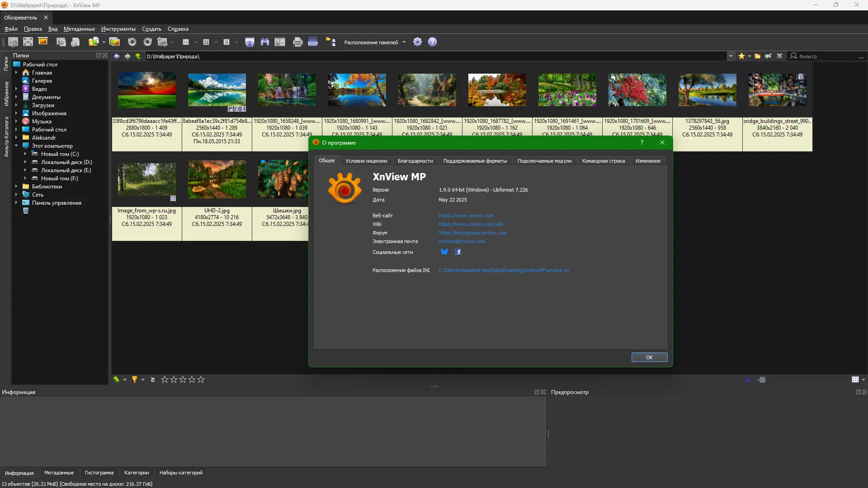868x488 pixels.
Task: Click the first rating star
Action: (165, 380)
